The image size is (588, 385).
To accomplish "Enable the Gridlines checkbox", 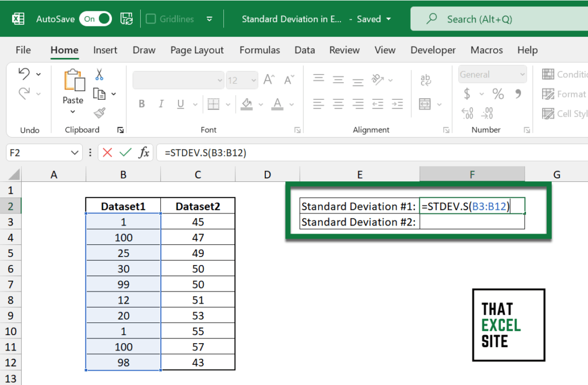I will pos(151,19).
